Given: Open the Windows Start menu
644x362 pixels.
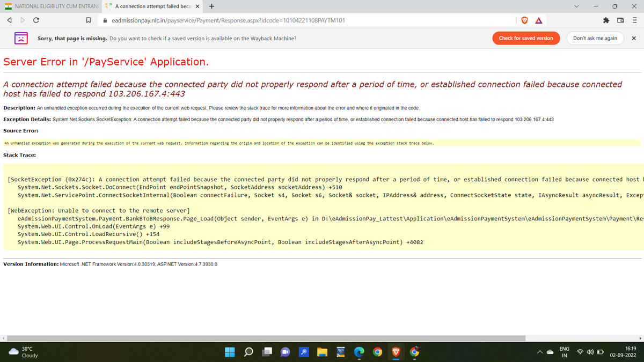Looking at the screenshot, I should (x=230, y=352).
